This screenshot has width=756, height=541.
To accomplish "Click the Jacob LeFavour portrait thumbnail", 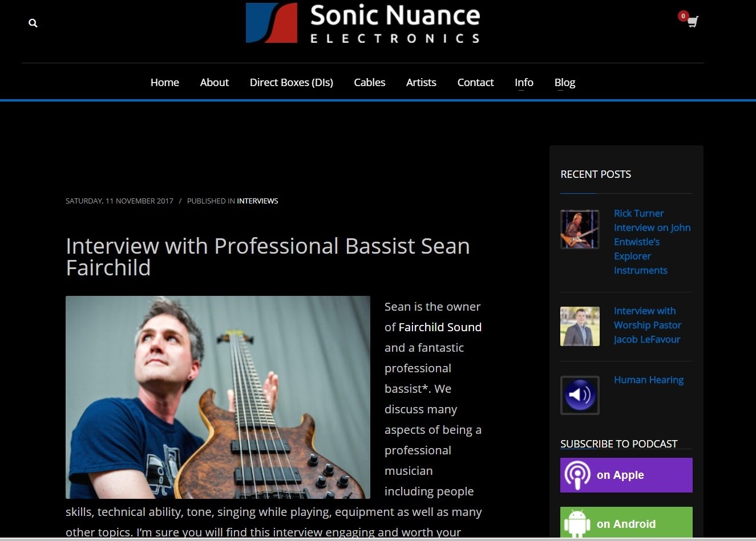I will [x=580, y=326].
